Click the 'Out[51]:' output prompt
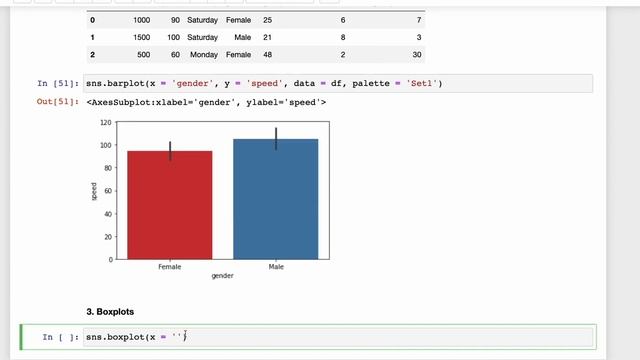The width and height of the screenshot is (640, 360). pos(58,102)
